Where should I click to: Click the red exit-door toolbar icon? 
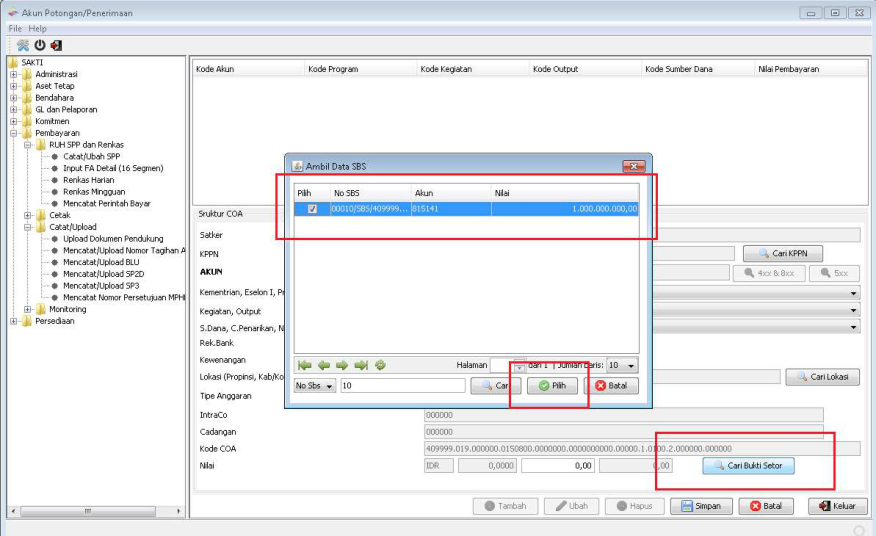pyautogui.click(x=56, y=45)
